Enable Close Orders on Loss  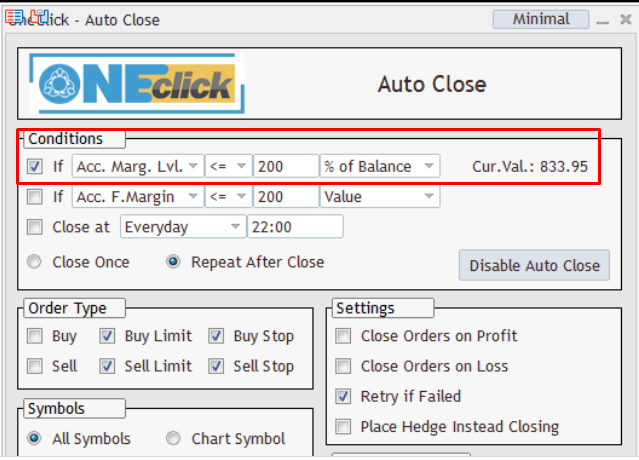[x=343, y=366]
